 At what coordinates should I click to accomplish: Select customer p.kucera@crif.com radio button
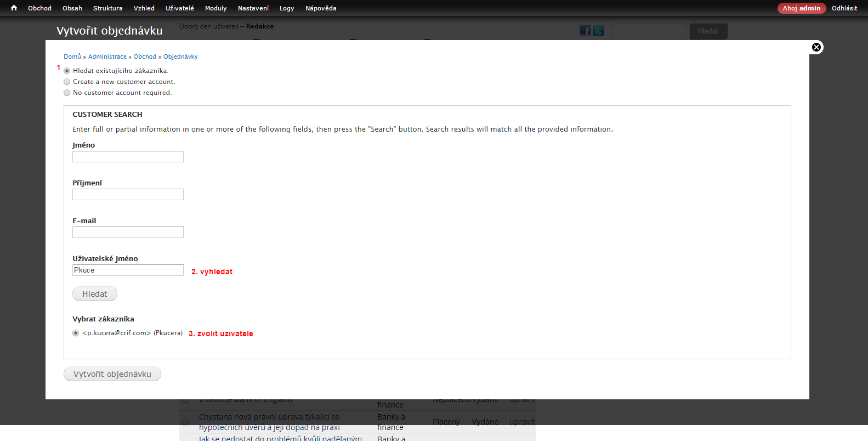[x=76, y=333]
